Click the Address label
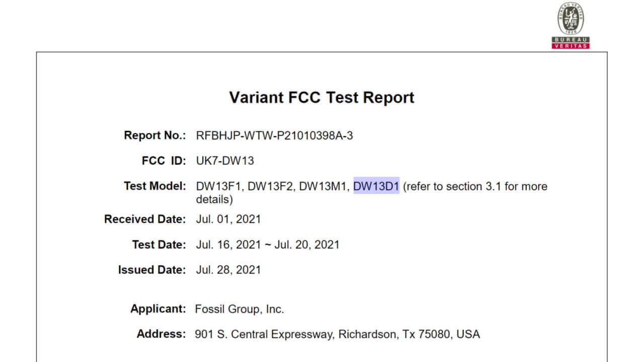The image size is (644, 362). [x=161, y=334]
